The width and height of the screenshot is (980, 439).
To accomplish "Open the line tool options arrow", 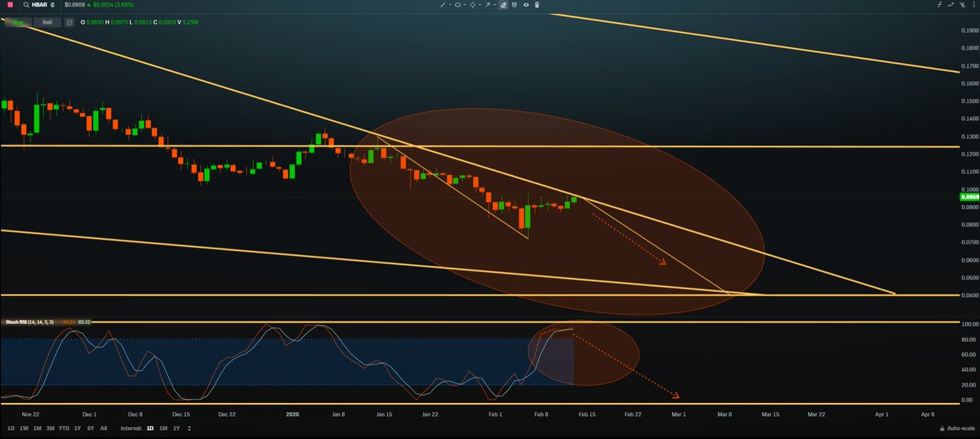I will (x=450, y=5).
